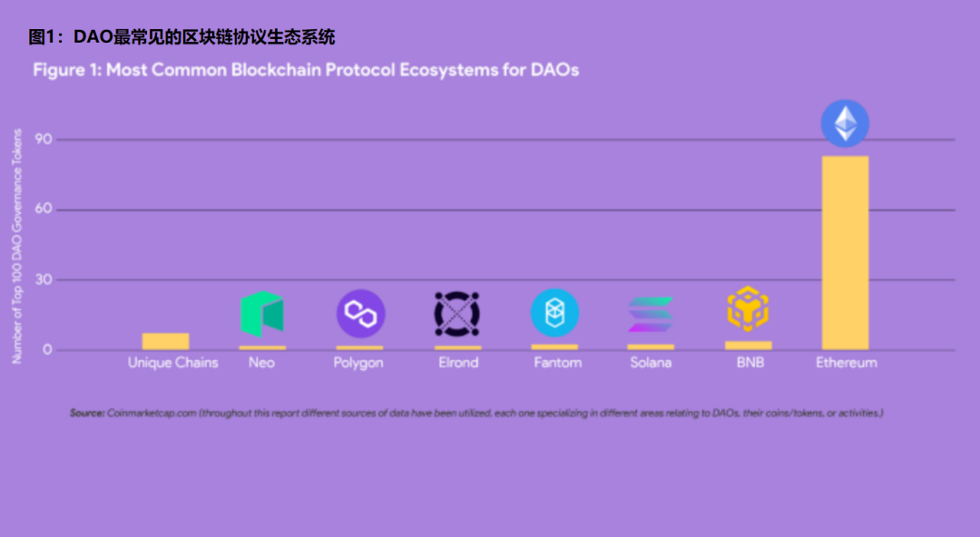Click the blue Fantom logo
Viewport: 980px width, 537px height.
pyautogui.click(x=555, y=313)
